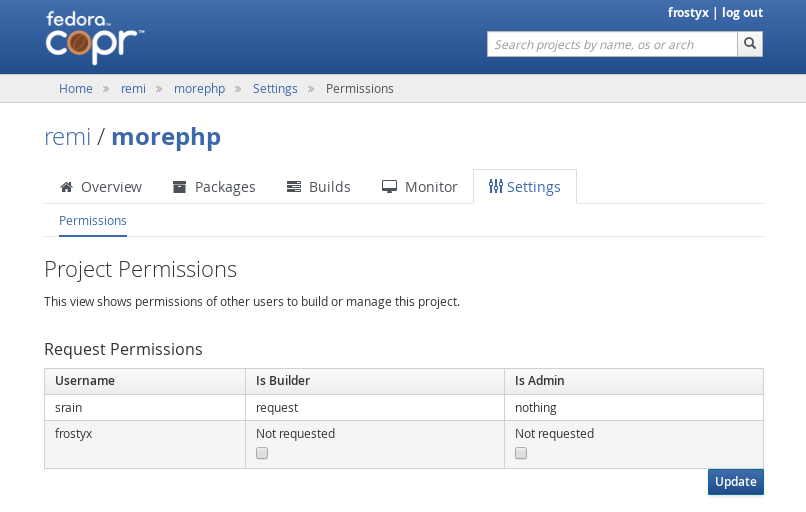Image resolution: width=806 pixels, height=512 pixels.
Task: Open the Overview tab
Action: point(101,187)
